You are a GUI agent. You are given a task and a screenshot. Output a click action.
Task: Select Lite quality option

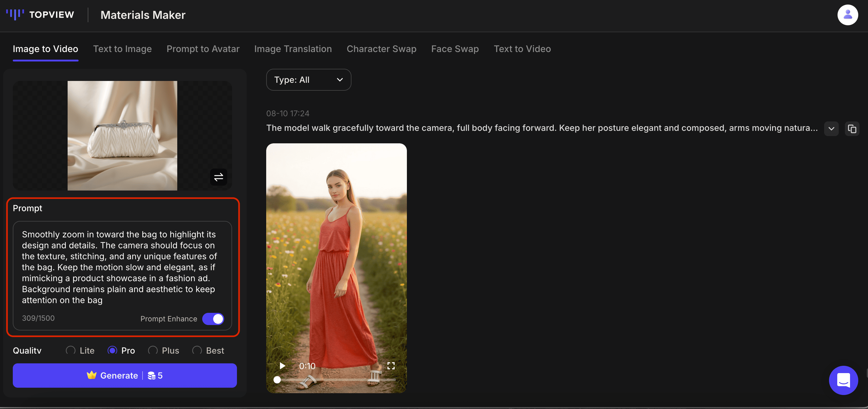(x=71, y=350)
